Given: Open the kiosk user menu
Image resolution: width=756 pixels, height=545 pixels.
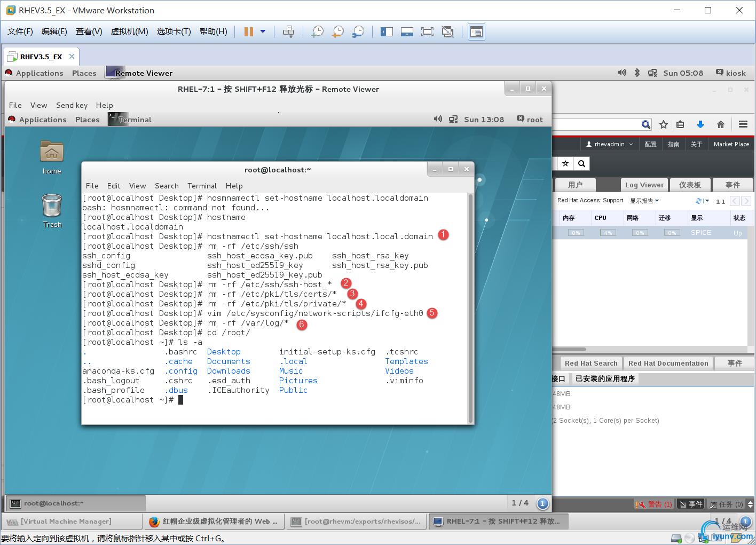Looking at the screenshot, I should (x=730, y=73).
